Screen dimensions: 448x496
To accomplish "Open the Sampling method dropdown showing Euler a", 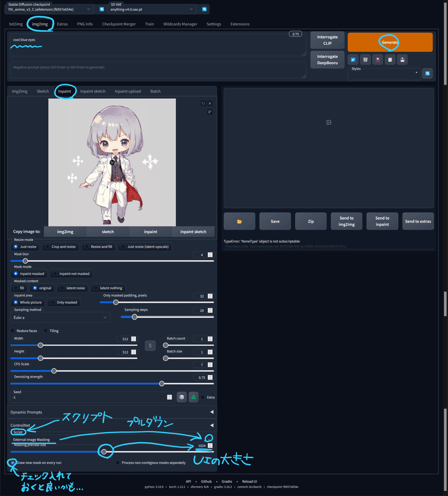I will click(x=59, y=318).
